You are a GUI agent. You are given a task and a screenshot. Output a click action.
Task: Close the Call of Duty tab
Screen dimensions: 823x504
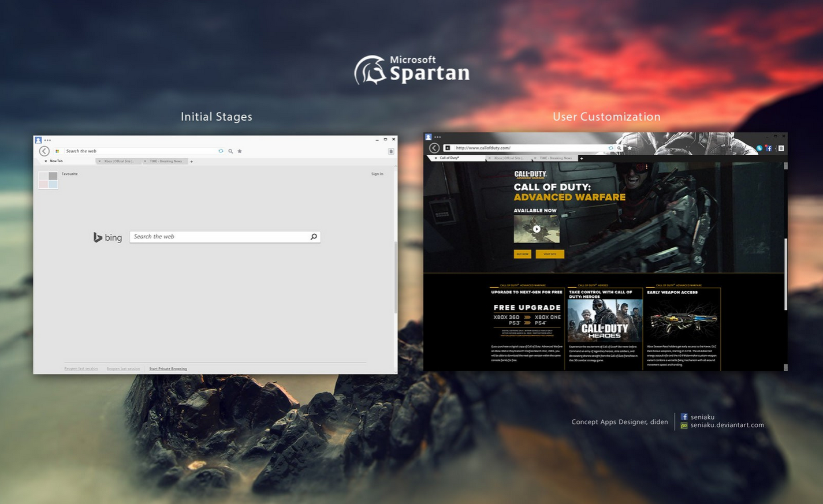pyautogui.click(x=435, y=158)
